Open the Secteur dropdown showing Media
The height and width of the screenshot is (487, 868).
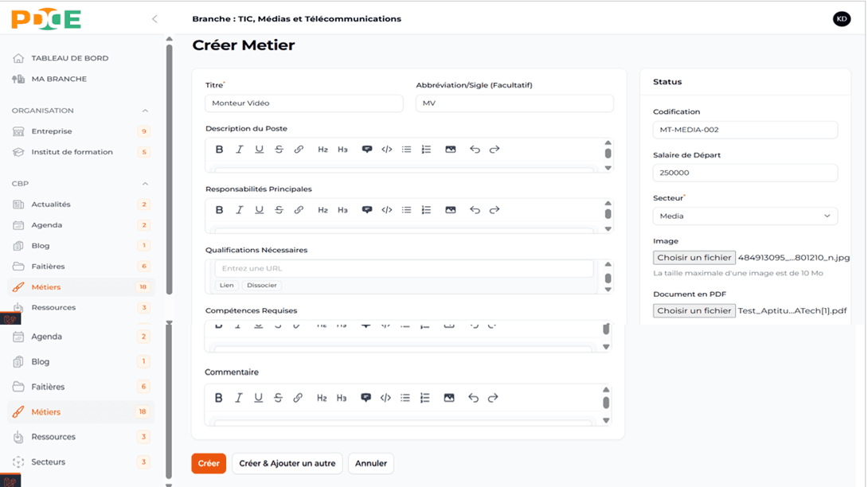745,216
